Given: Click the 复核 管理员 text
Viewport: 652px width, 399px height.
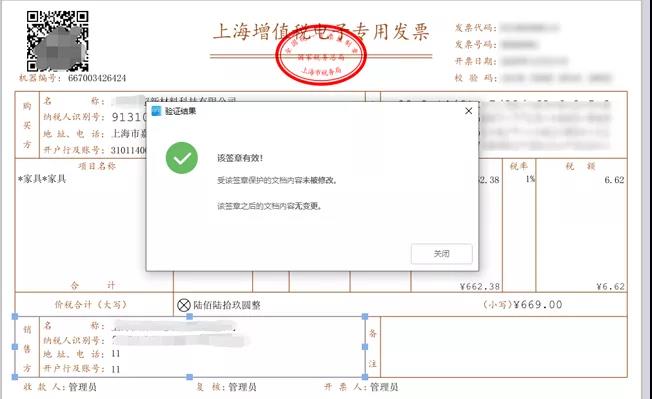Looking at the screenshot, I should click(227, 387).
